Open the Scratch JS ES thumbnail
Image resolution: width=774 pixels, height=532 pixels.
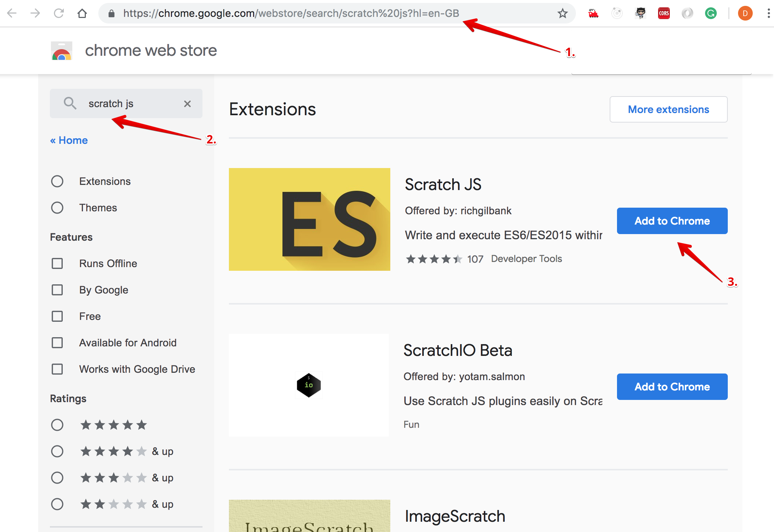[309, 219]
